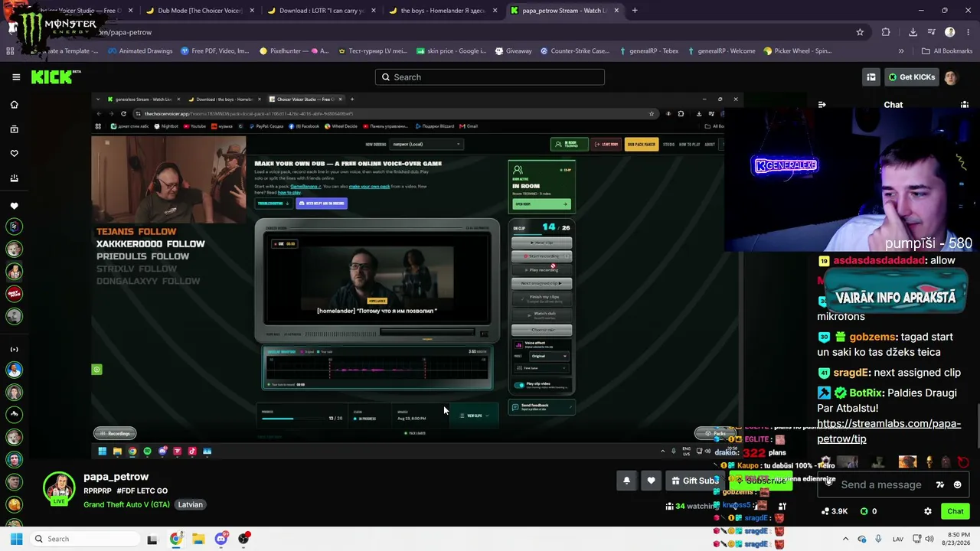Open the Home icon in Kick sidebar
Viewport: 980px width, 551px height.
point(14,105)
